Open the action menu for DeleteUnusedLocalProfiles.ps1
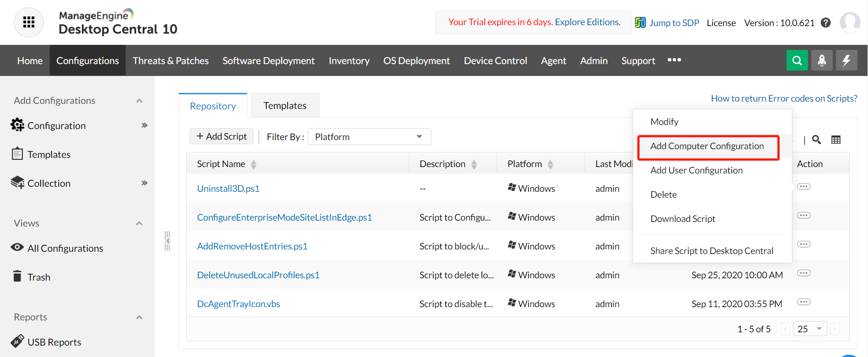This screenshot has height=357, width=868. (804, 273)
